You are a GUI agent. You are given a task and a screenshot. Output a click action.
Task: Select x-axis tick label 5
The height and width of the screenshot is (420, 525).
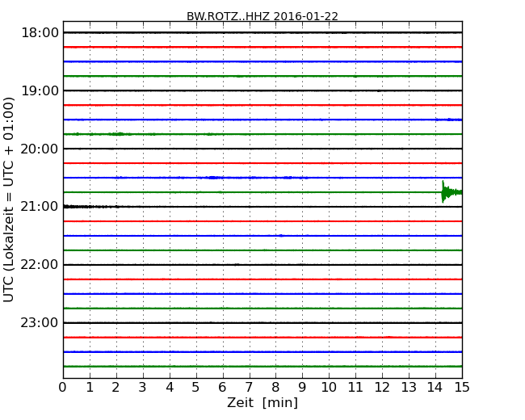point(195,388)
